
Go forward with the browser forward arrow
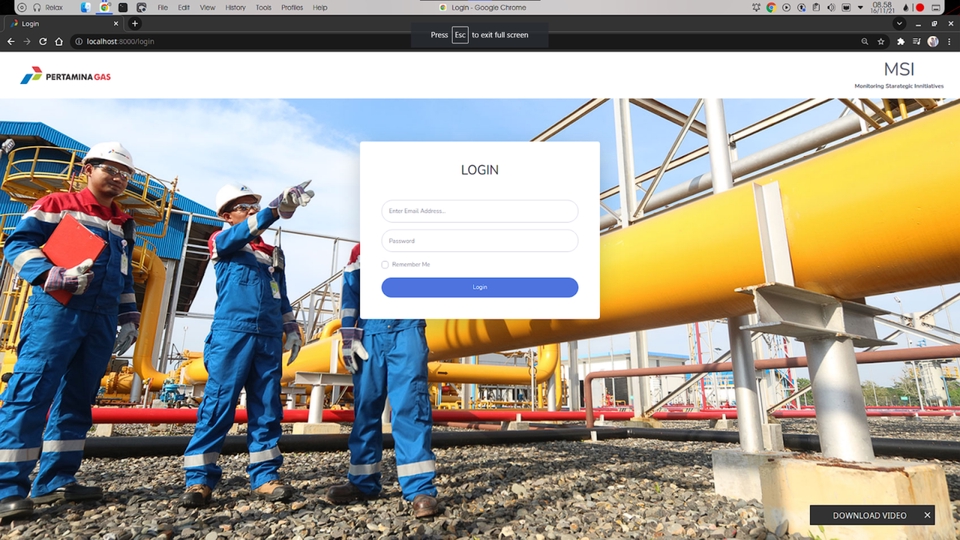coord(27,42)
